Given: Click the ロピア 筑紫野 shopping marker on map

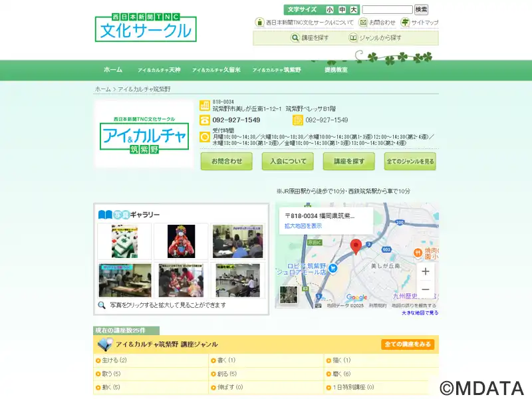Looking at the screenshot, I should (x=333, y=269).
